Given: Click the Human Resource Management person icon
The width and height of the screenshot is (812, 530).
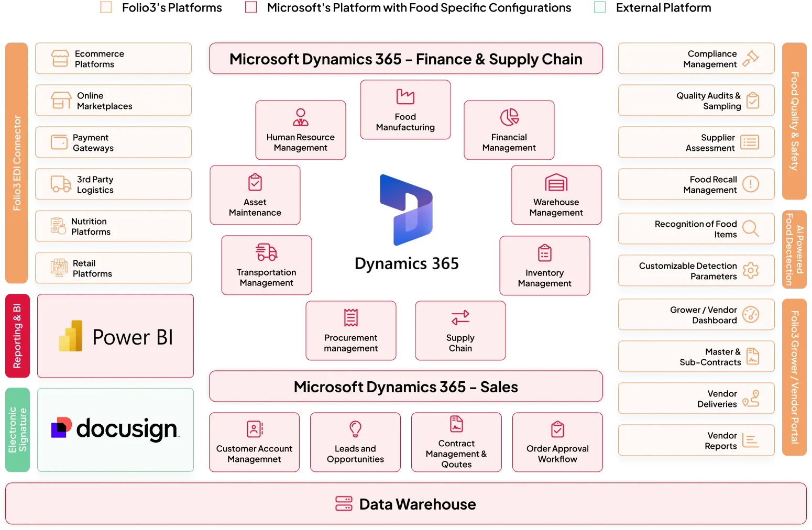Looking at the screenshot, I should [301, 117].
